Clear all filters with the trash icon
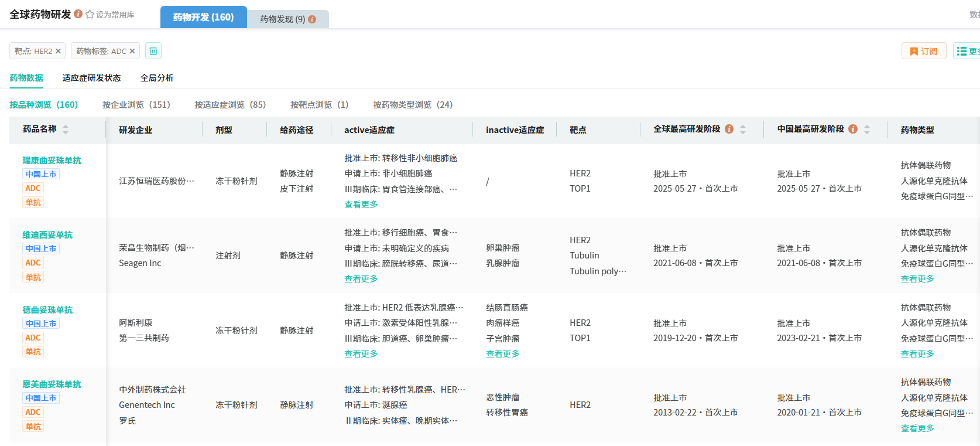The height and width of the screenshot is (446, 980). click(x=153, y=51)
